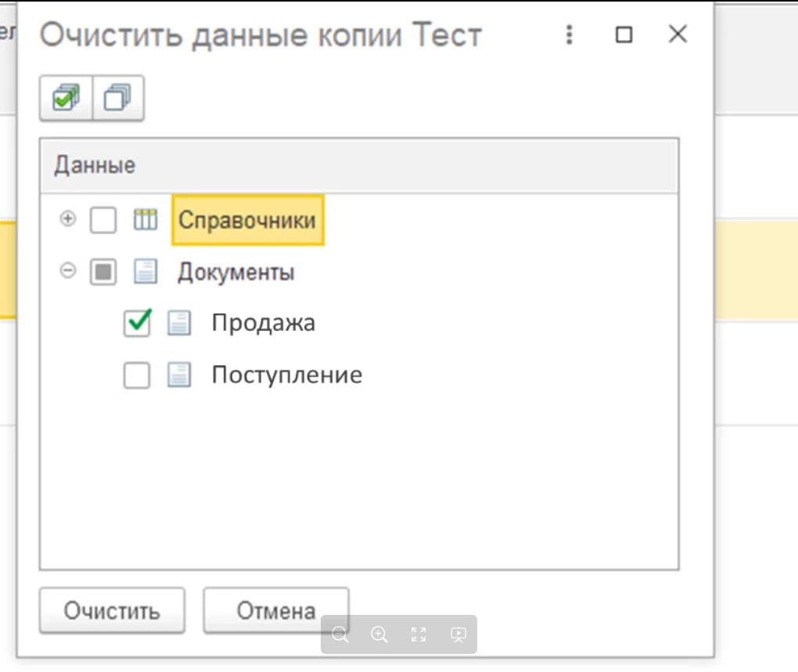Screen dimensions: 798x672
Task: Click the Данные column header
Action: tap(95, 165)
